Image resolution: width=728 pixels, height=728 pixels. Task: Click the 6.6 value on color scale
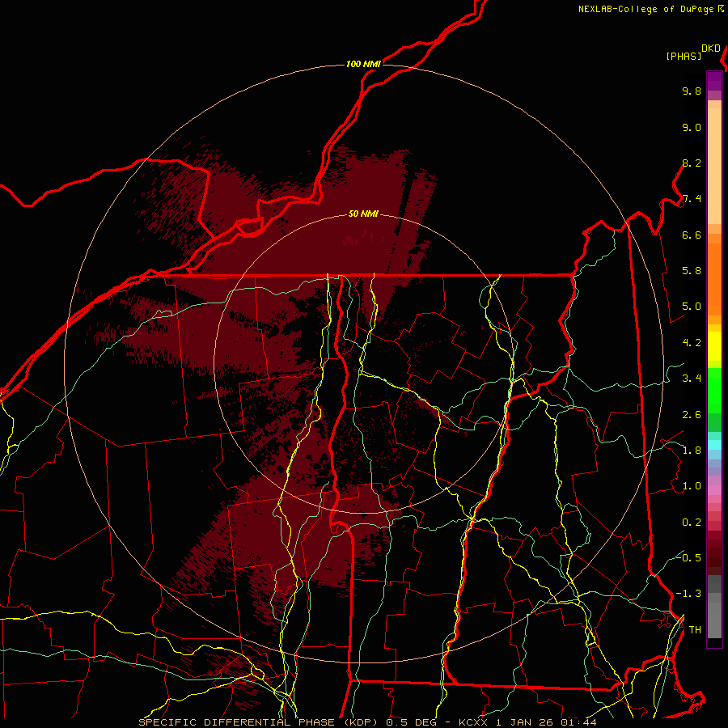(x=692, y=235)
